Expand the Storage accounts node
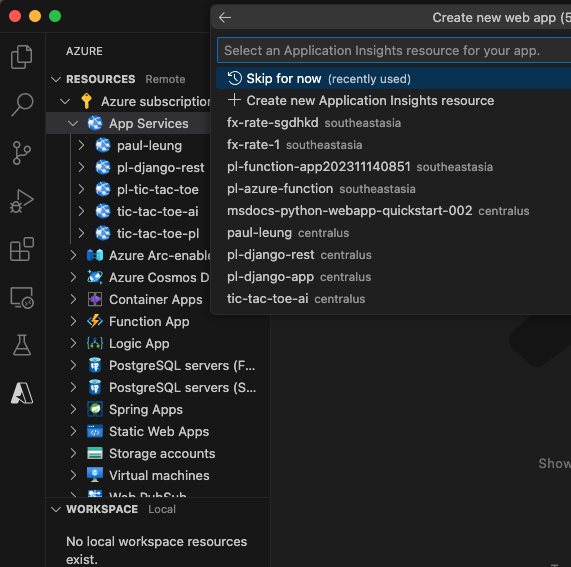Screen dimensions: 571x567 [x=74, y=453]
